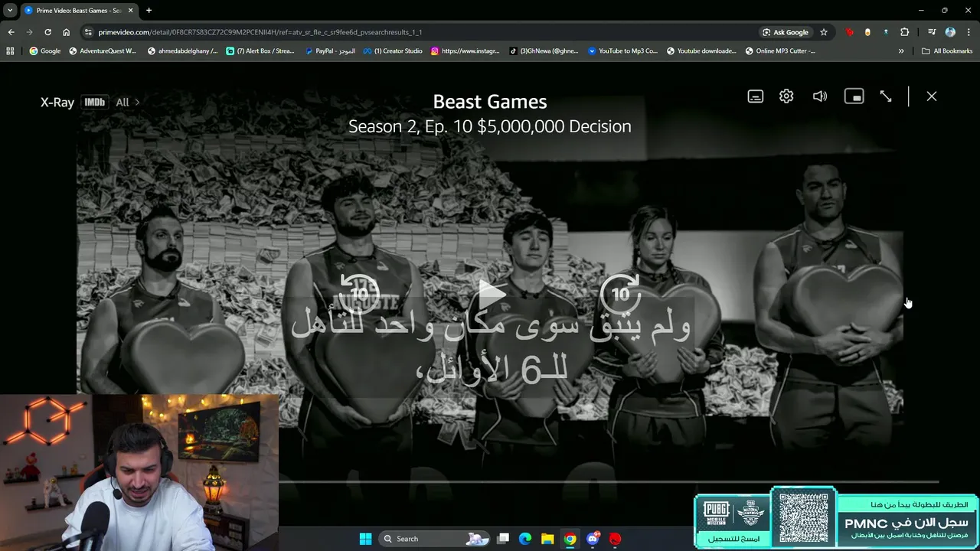Open the red app icon on taskbar
The width and height of the screenshot is (980, 551).
615,539
